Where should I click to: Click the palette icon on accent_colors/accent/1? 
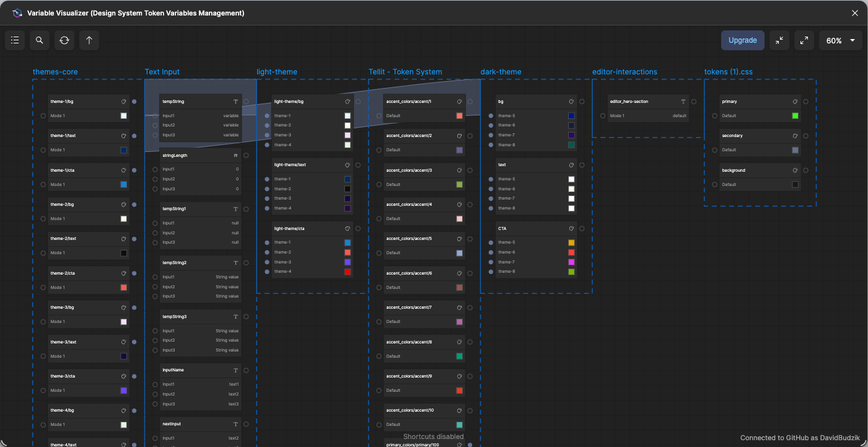click(460, 101)
